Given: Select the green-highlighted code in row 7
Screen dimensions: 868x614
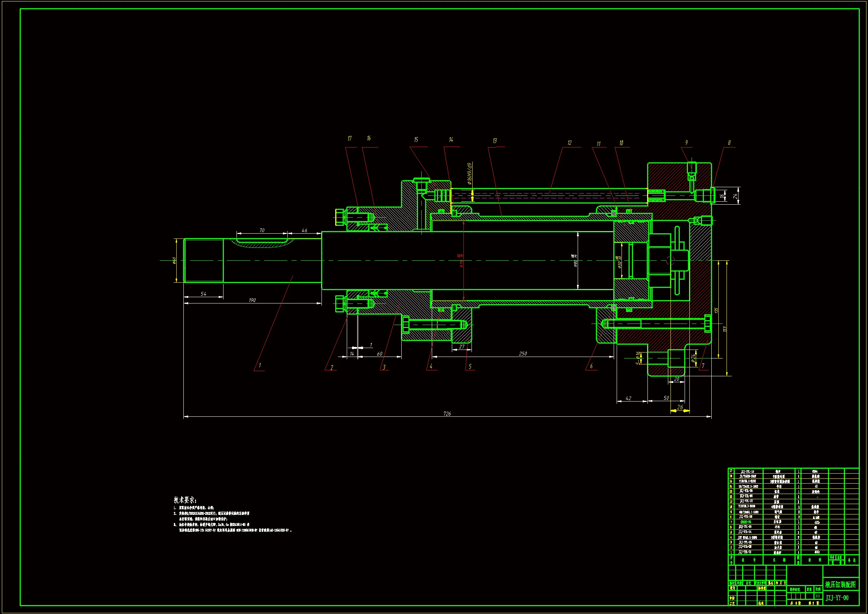Looking at the screenshot, I should (745, 522).
